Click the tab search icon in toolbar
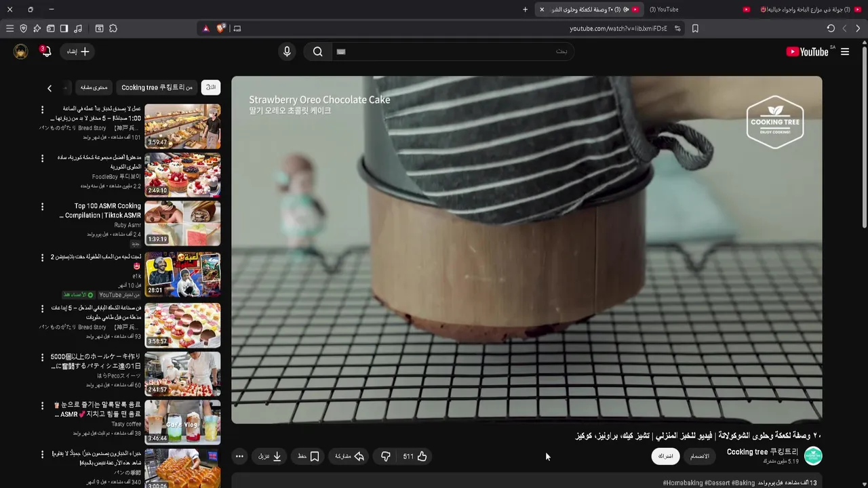 pos(99,28)
